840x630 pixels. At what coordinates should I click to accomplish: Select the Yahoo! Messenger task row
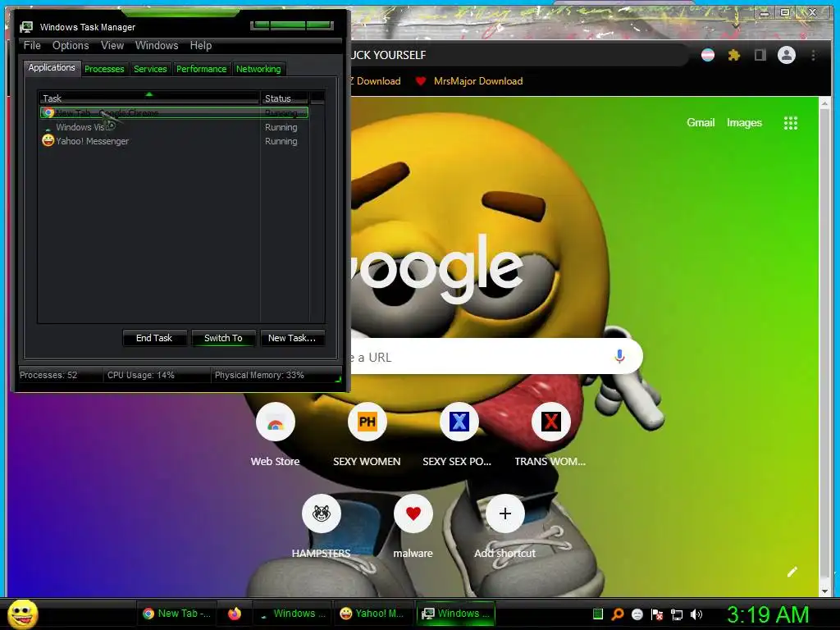[x=174, y=141]
